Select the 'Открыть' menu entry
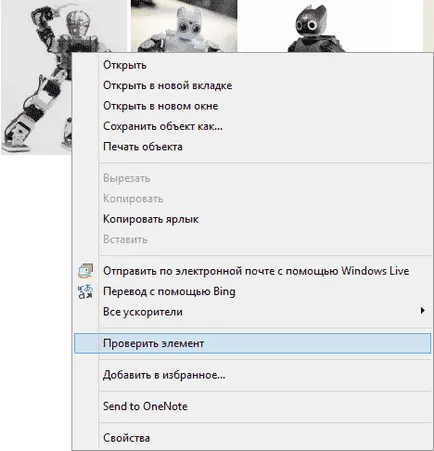Screen dimensions: 434x451 point(252,65)
